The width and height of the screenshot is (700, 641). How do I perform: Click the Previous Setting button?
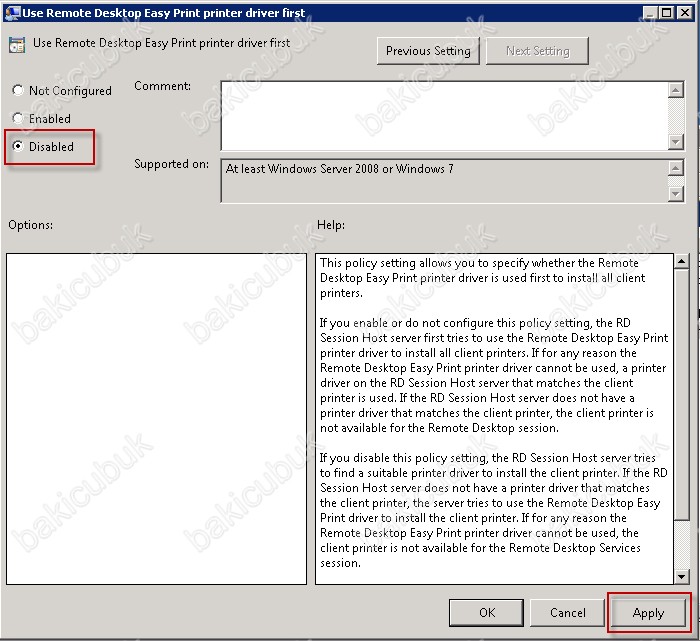428,51
